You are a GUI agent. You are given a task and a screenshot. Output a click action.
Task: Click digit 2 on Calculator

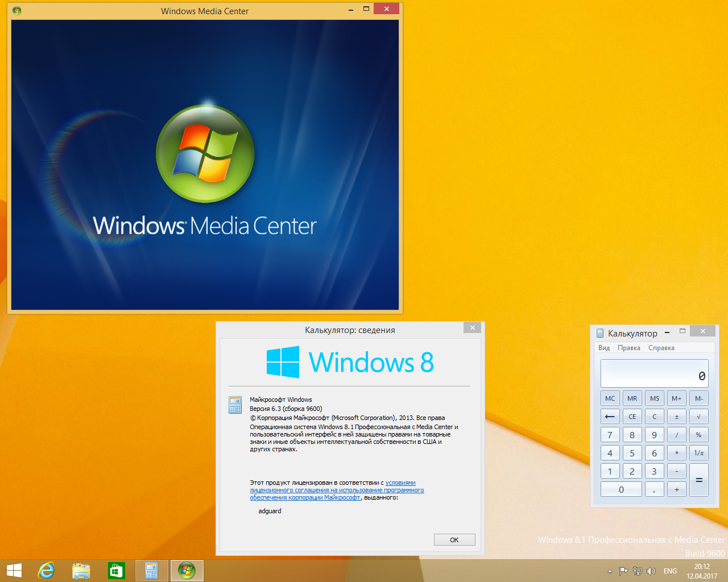coord(632,471)
